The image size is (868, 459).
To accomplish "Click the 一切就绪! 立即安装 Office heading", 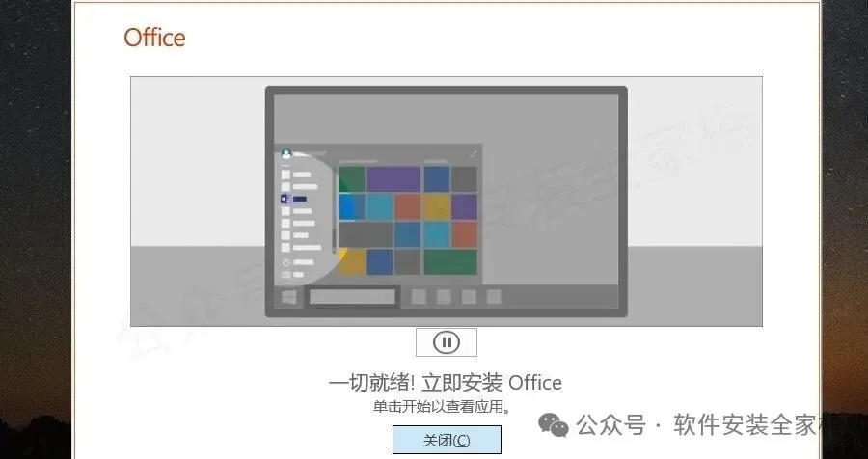I will point(445,383).
